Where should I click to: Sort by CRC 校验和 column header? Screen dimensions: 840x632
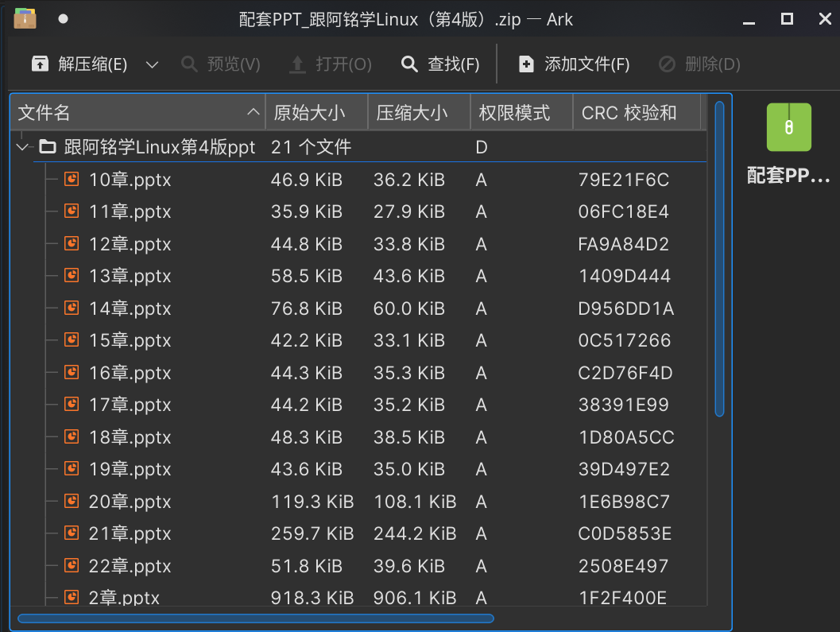point(637,113)
